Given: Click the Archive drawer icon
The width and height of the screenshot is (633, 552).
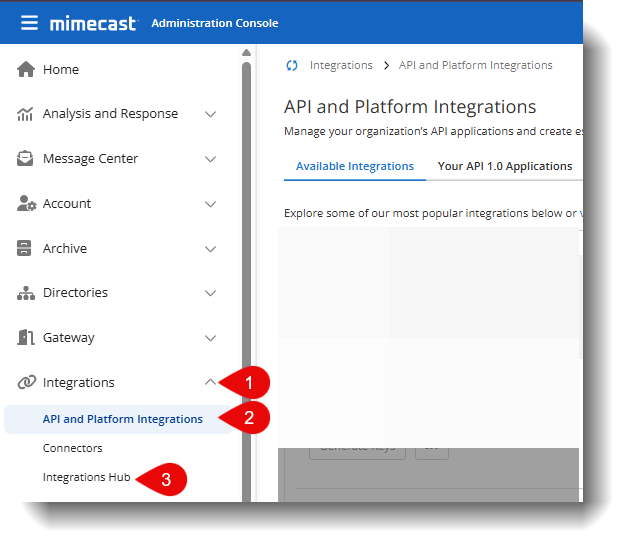Looking at the screenshot, I should [24, 248].
